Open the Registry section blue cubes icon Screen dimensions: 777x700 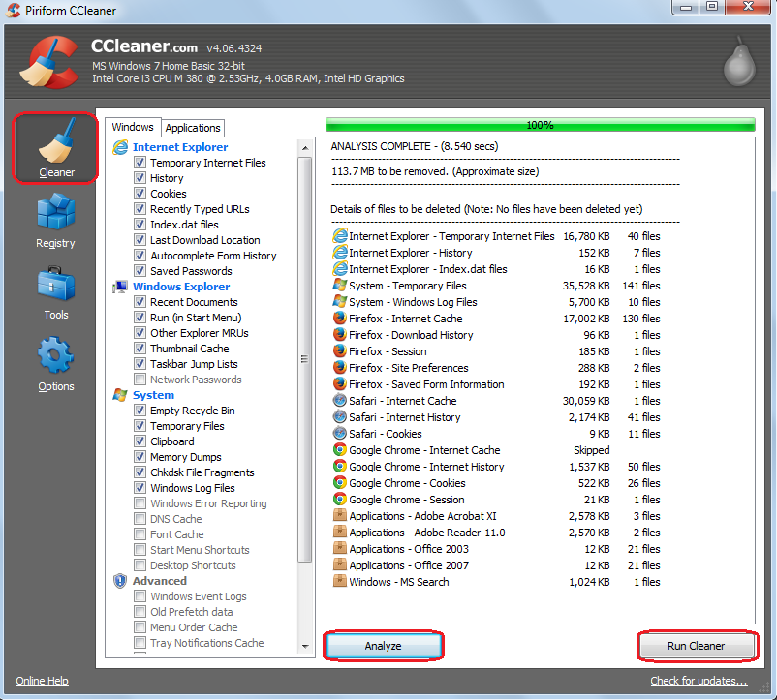pos(55,212)
